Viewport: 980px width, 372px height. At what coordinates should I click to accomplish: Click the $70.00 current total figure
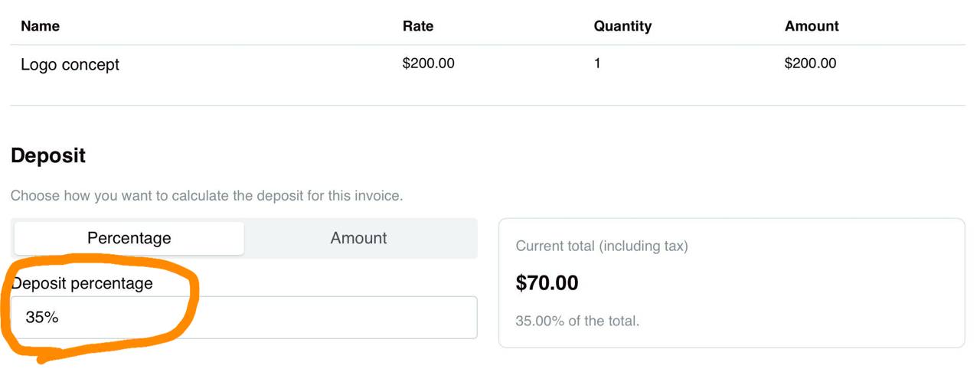547,283
